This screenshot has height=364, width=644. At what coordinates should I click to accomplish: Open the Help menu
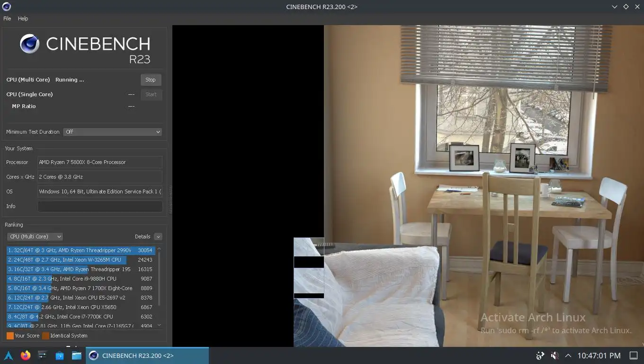(23, 18)
